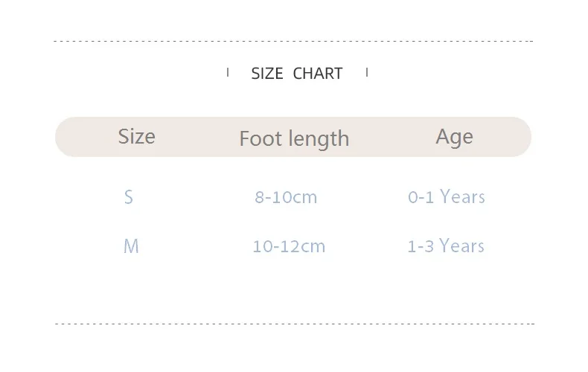Click the bottom dashed divider line
Image resolution: width=588 pixels, height=372 pixels.
[x=294, y=324]
